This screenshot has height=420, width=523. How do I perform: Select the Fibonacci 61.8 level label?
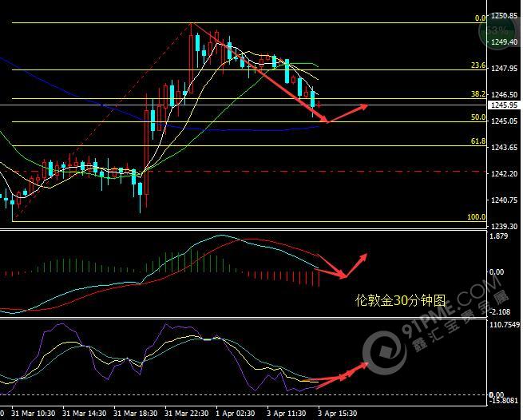click(x=478, y=141)
